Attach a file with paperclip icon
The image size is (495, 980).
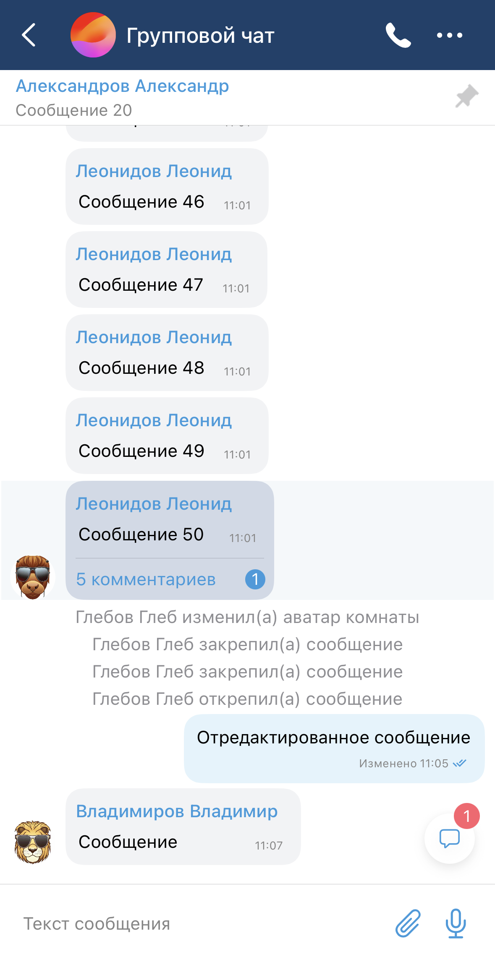click(408, 923)
